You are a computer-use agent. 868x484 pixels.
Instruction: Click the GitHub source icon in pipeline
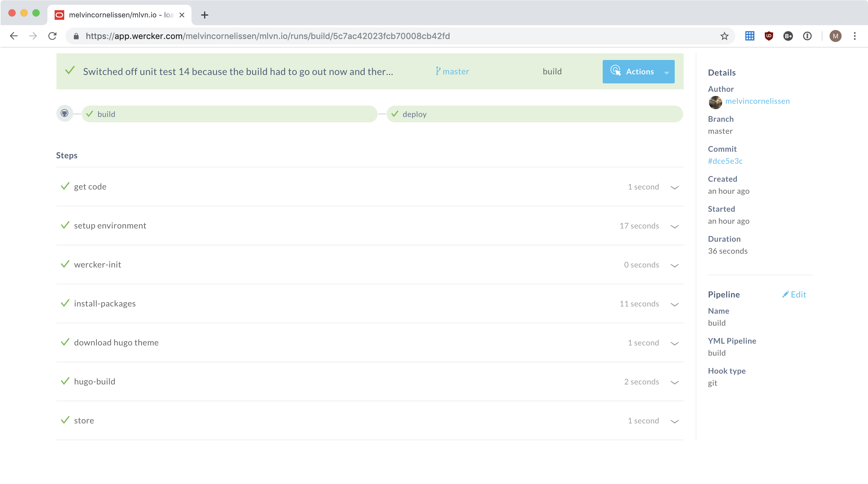click(x=64, y=113)
